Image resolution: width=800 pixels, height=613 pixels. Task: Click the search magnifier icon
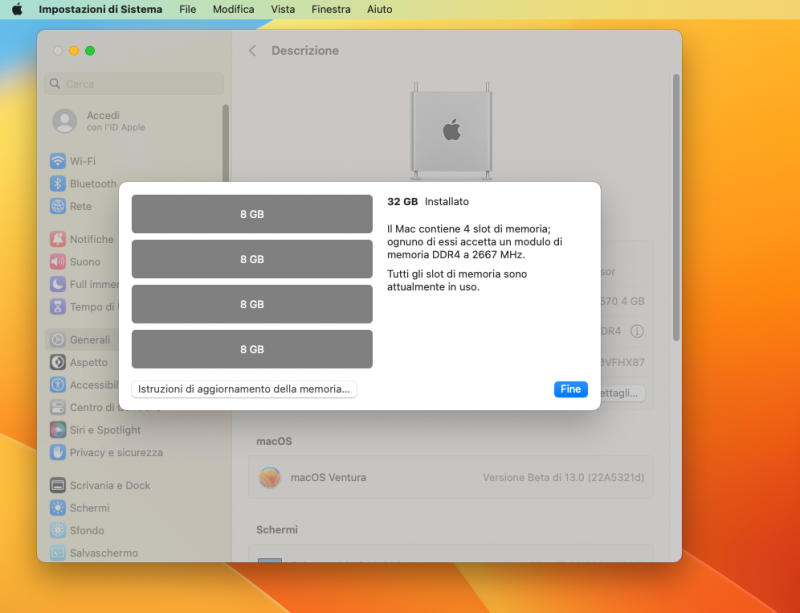click(55, 83)
